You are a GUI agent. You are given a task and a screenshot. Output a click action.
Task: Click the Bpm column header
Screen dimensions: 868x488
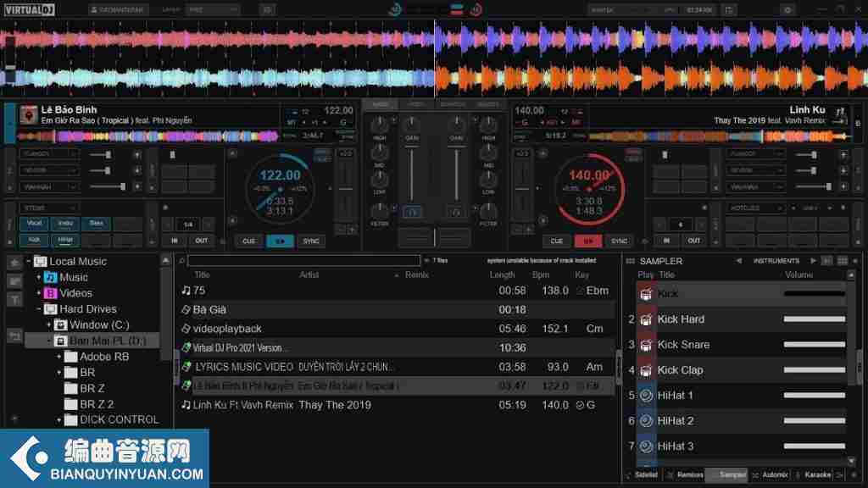[541, 275]
